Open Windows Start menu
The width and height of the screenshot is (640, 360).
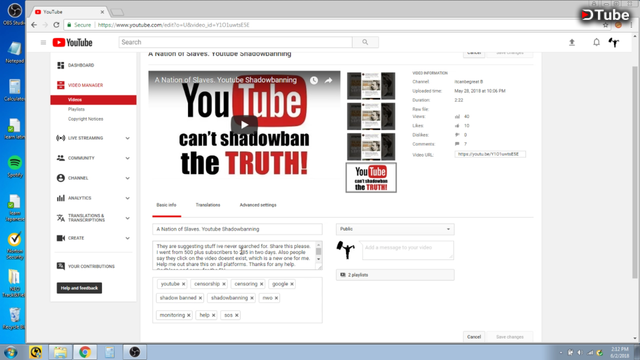click(x=11, y=352)
